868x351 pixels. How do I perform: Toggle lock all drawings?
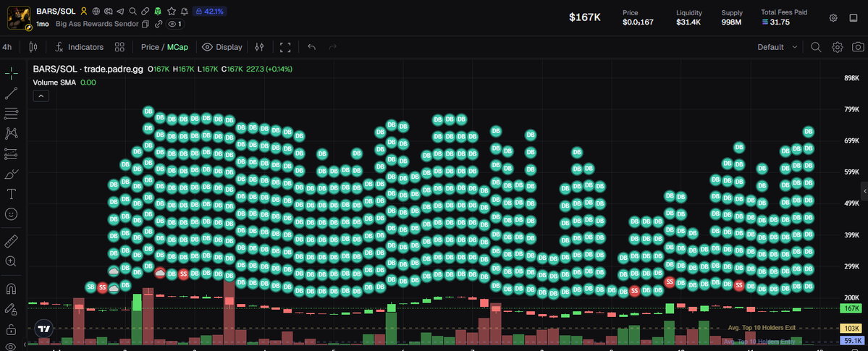click(x=11, y=329)
